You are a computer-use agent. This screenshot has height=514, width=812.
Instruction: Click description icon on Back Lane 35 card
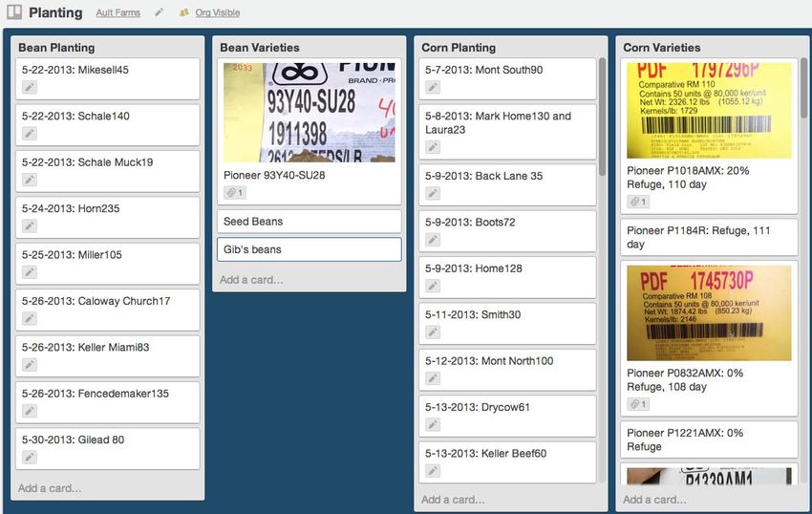coord(433,193)
